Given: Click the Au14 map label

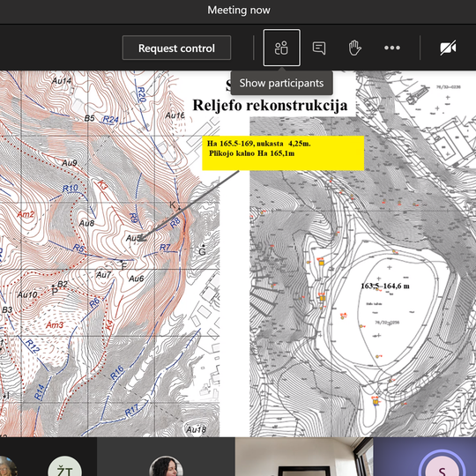Looking at the screenshot, I should pos(62,80).
